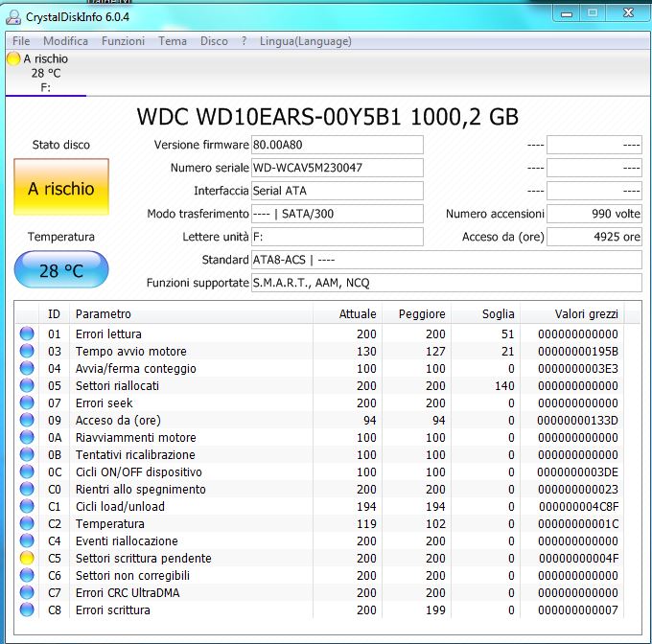This screenshot has height=644, width=652.
Task: Click the disk title WDC WD10EARS-00Y5B1 1000,2 GB
Action: tap(328, 117)
